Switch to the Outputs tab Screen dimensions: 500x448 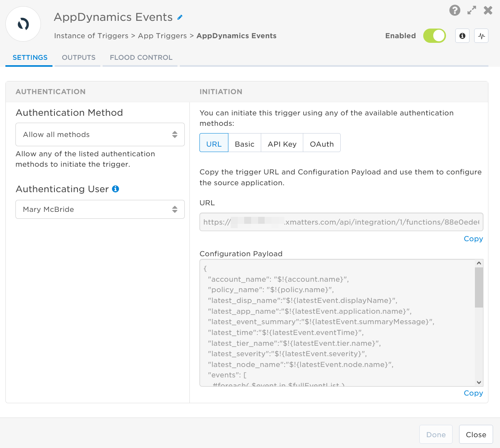pos(79,57)
